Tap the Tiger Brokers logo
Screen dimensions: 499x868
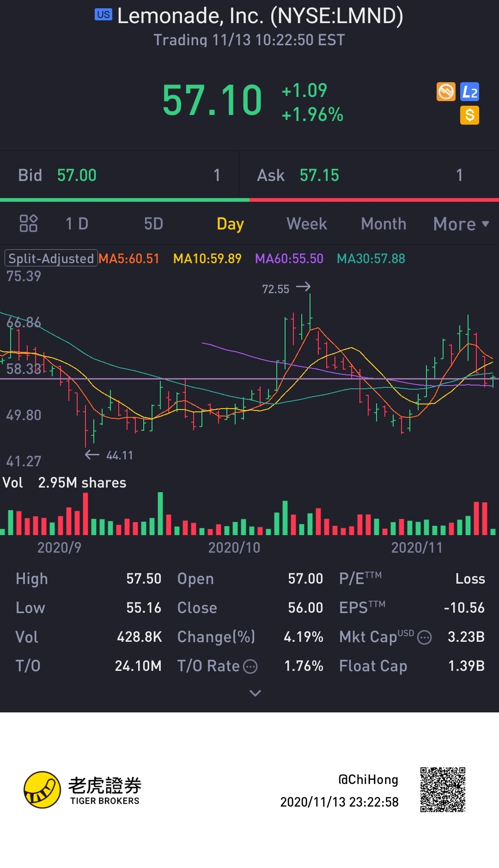83,790
